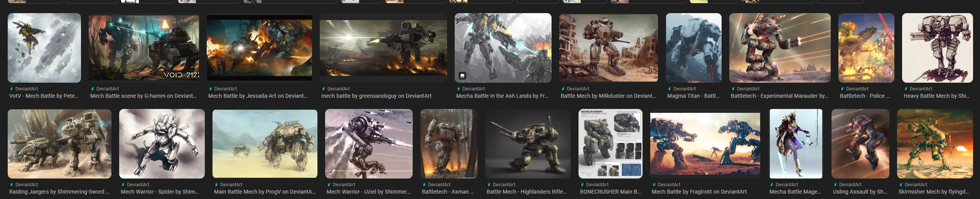Open 'mech battle by greensandsguy on DeviantArt' link

[376, 96]
